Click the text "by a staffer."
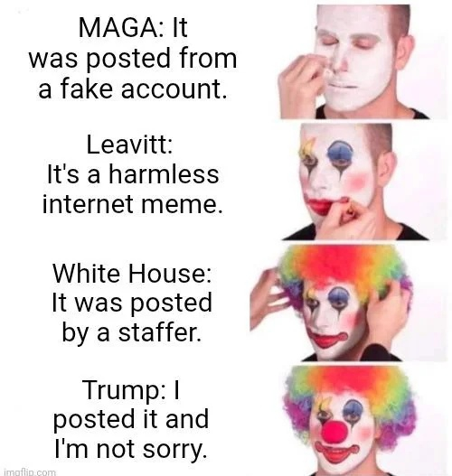The width and height of the screenshot is (452, 476). click(x=131, y=332)
